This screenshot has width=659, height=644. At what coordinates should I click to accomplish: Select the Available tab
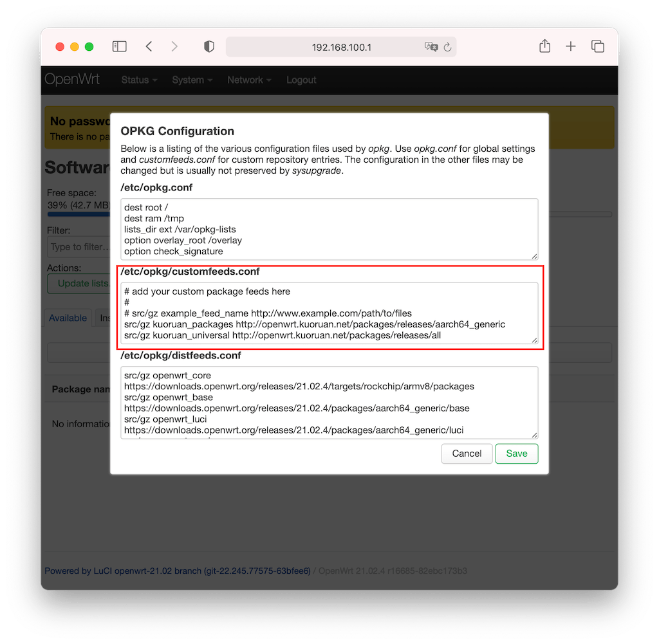coord(68,318)
